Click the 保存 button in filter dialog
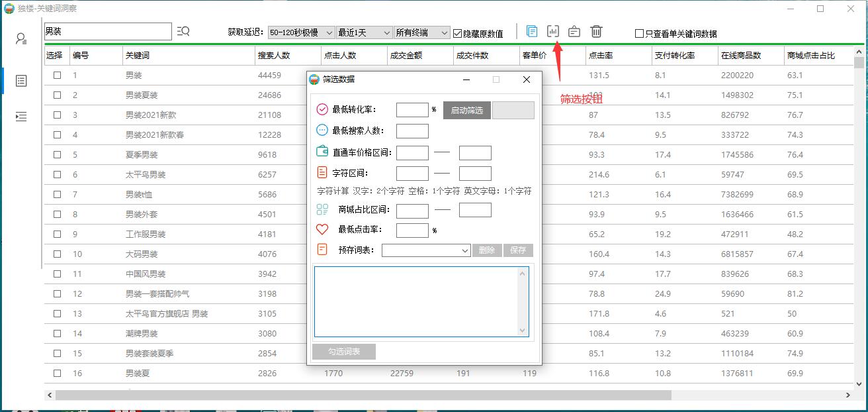868x412 pixels. 518,250
